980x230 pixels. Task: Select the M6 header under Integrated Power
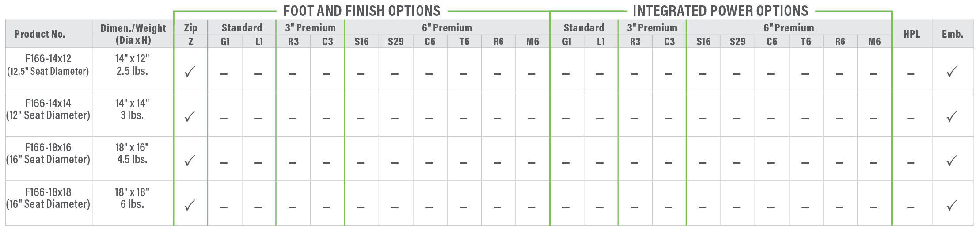click(874, 42)
